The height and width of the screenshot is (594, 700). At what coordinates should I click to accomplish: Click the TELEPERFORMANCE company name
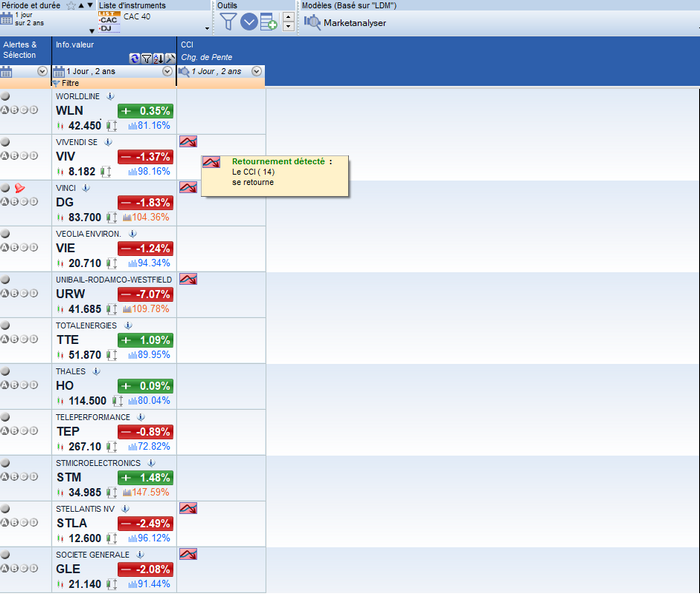tap(93, 417)
